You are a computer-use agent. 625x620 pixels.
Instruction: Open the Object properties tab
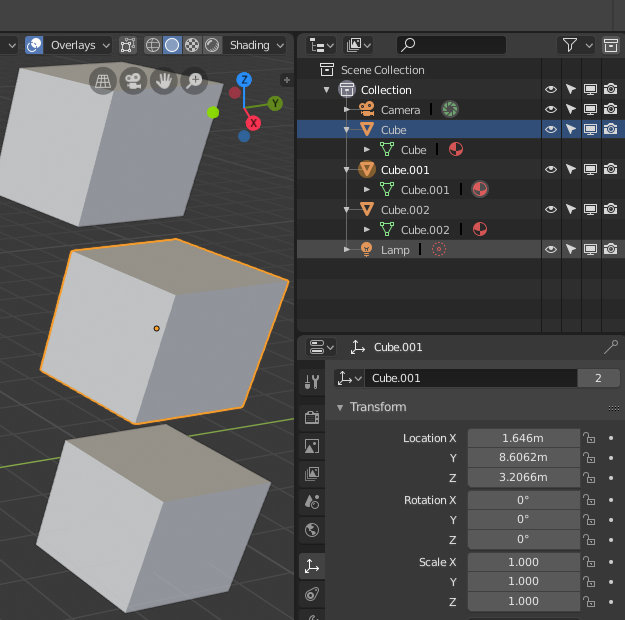pyautogui.click(x=312, y=566)
